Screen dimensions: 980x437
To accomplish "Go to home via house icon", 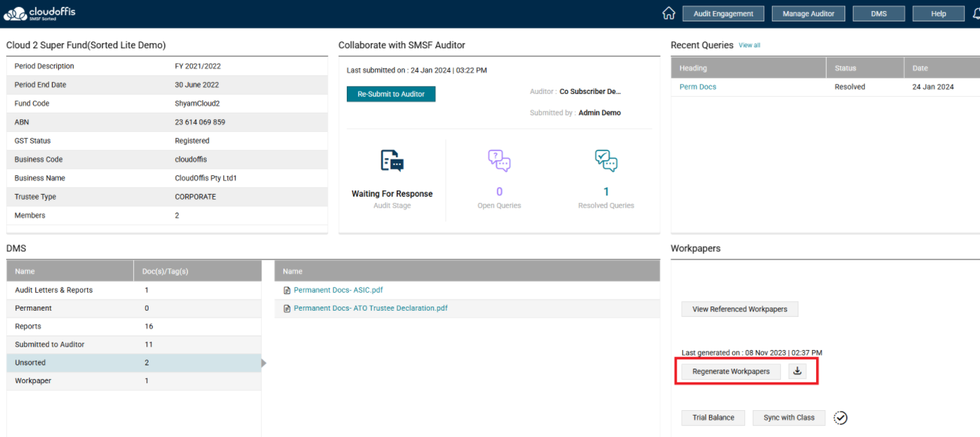I will [x=668, y=13].
